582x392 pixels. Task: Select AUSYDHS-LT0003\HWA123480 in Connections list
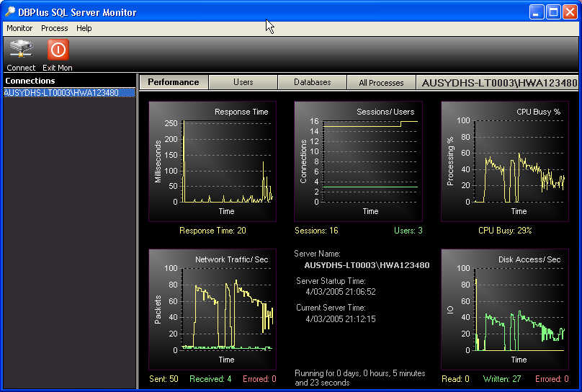click(x=69, y=92)
